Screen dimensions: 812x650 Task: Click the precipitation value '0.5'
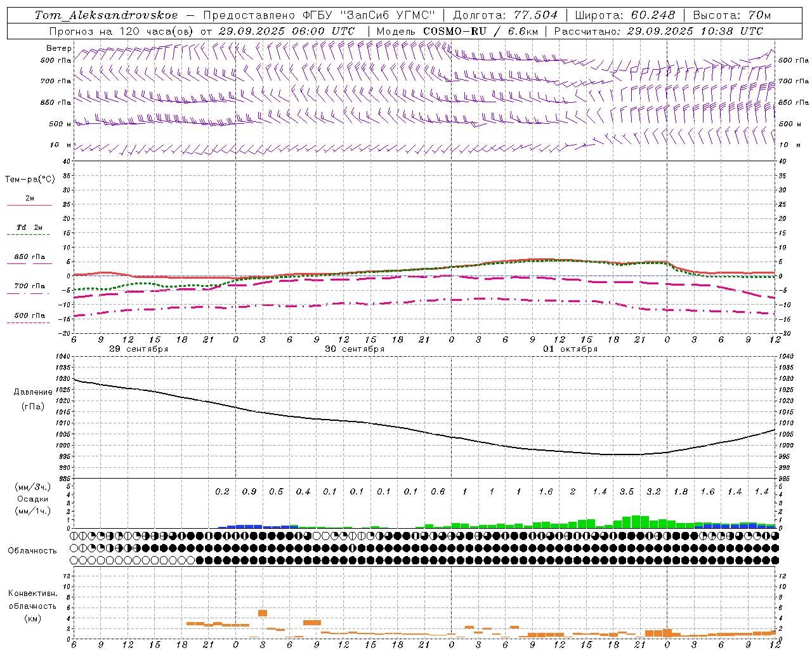click(276, 492)
